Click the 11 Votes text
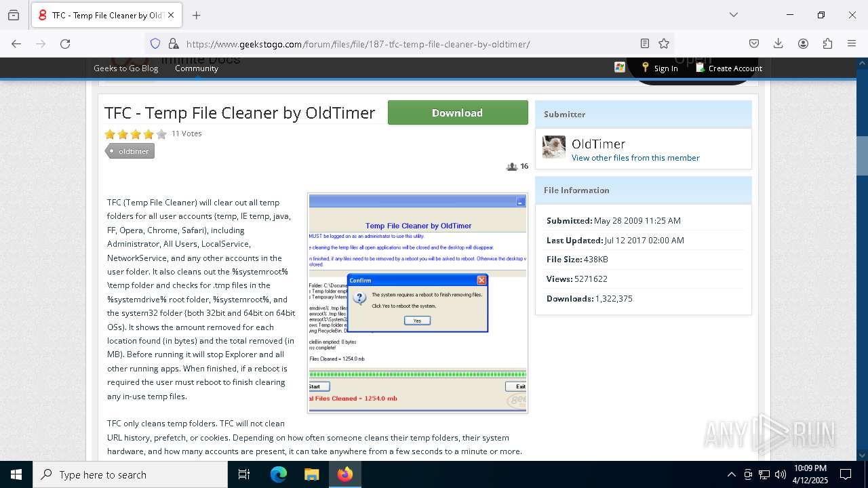This screenshot has height=488, width=868. tap(186, 134)
